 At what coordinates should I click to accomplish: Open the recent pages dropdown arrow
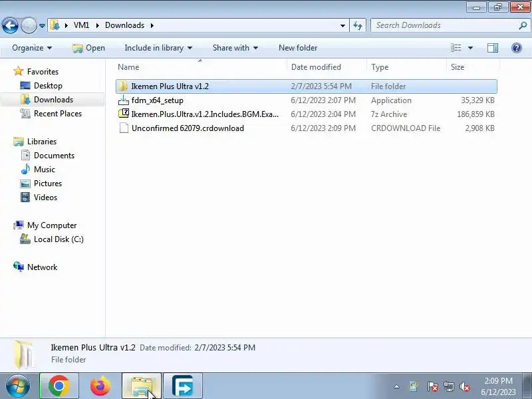pos(42,25)
